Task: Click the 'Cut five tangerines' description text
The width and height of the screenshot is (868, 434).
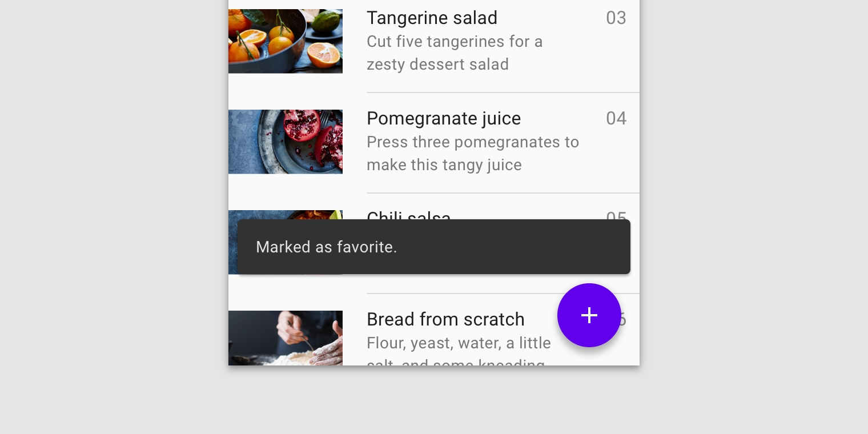Action: click(454, 53)
